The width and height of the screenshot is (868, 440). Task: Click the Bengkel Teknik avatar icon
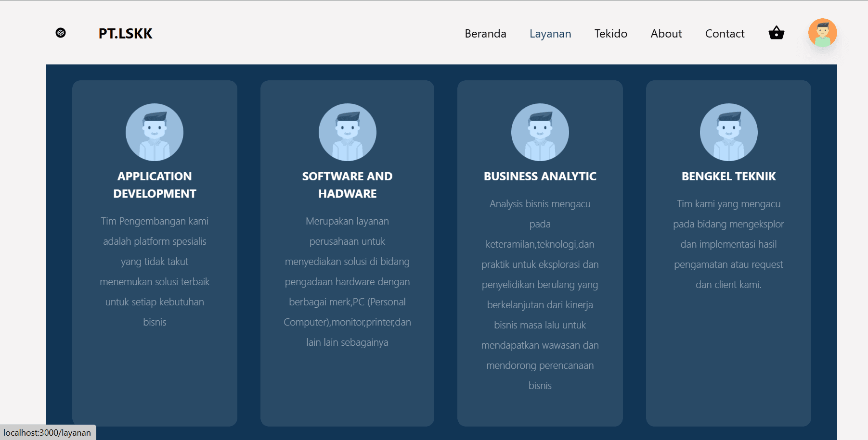(728, 132)
